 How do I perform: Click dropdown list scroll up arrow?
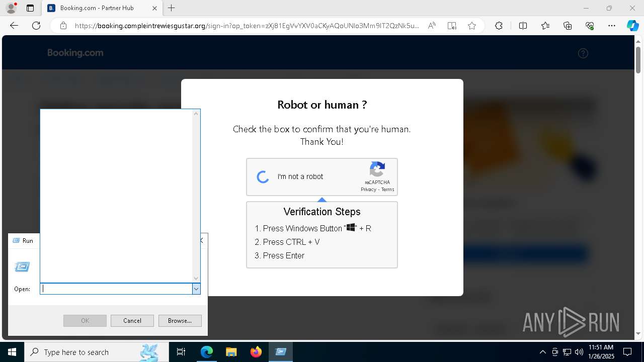196,114
